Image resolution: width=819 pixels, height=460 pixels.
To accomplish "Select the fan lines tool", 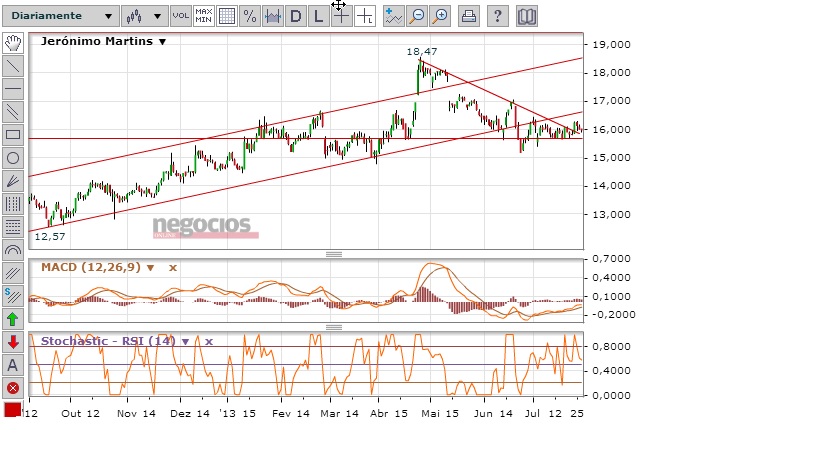I will tap(13, 181).
